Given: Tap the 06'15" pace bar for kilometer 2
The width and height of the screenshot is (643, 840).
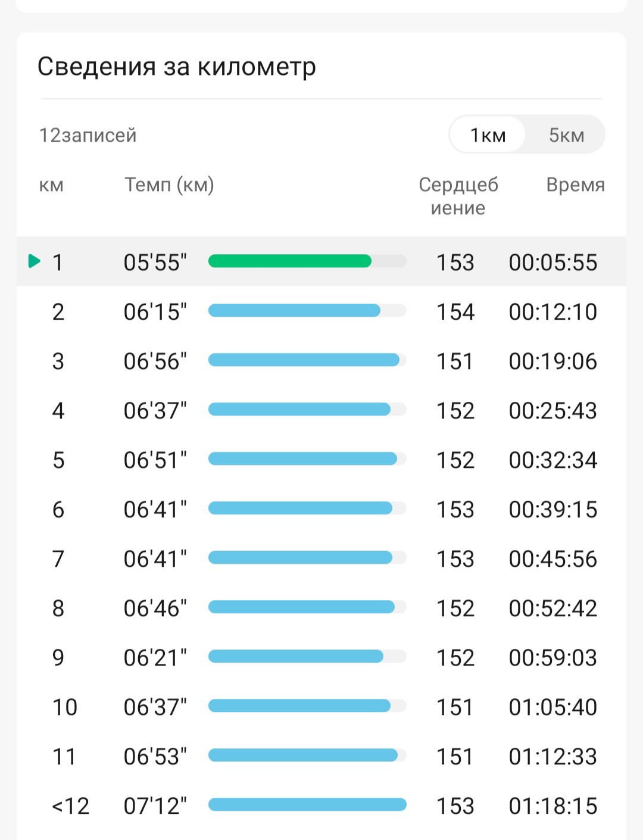Looking at the screenshot, I should tap(294, 310).
